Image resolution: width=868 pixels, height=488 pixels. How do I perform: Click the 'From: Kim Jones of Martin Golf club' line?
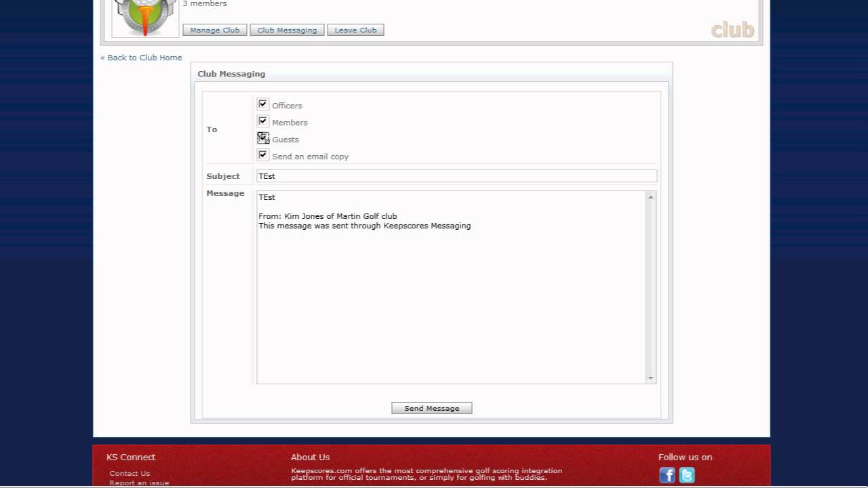tap(328, 216)
